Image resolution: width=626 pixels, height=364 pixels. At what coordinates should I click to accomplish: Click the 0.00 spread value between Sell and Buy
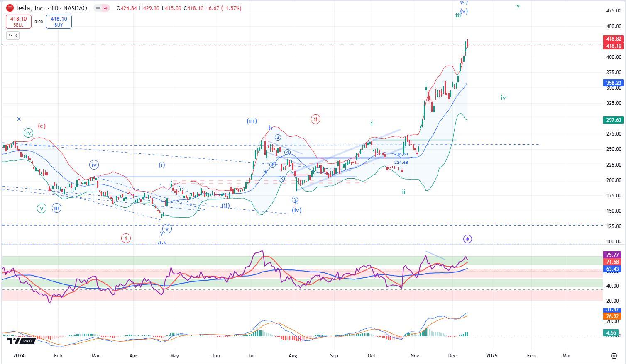tap(39, 22)
